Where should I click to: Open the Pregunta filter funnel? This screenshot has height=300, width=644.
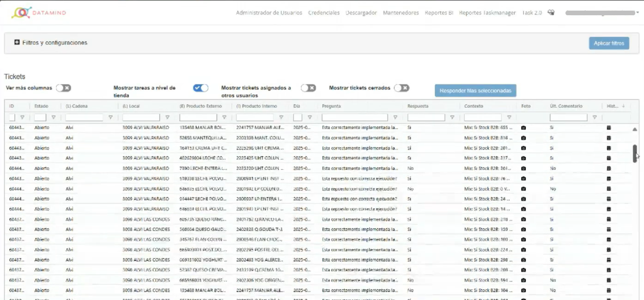pyautogui.click(x=395, y=117)
